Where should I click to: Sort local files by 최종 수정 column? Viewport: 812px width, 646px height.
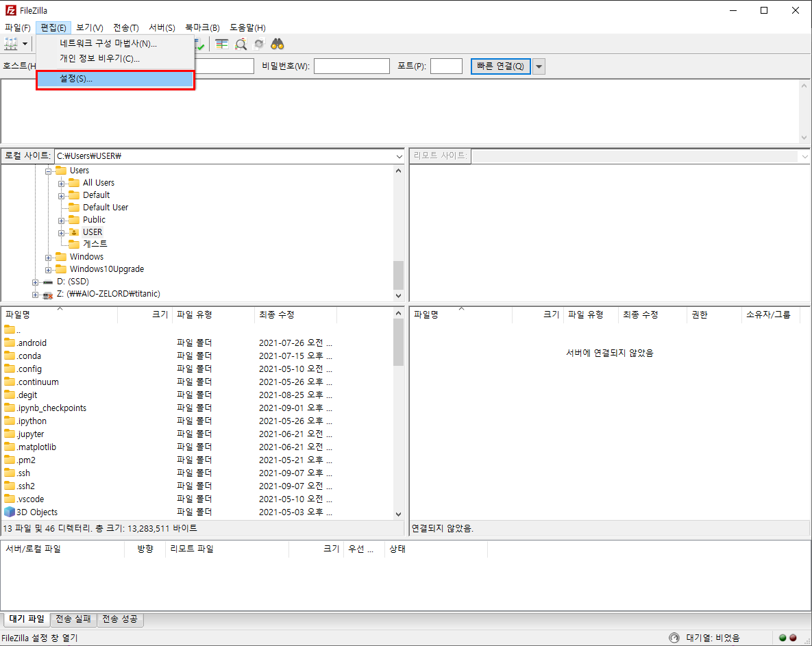point(296,314)
